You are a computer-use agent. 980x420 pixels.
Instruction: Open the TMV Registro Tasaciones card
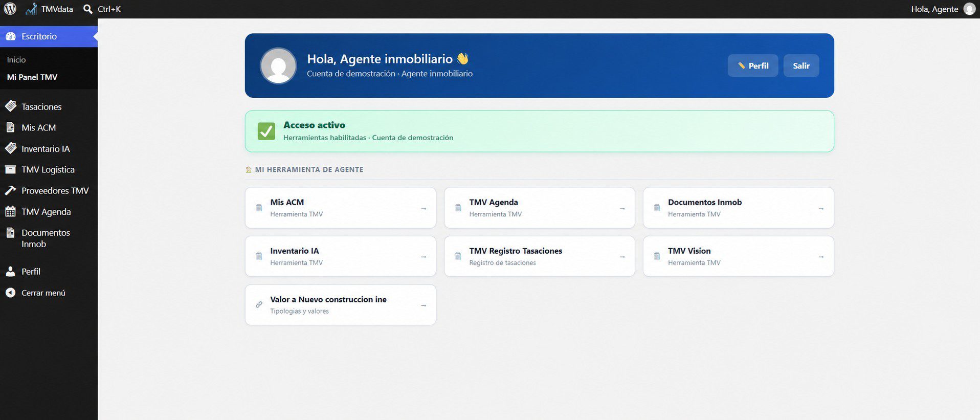(x=540, y=256)
